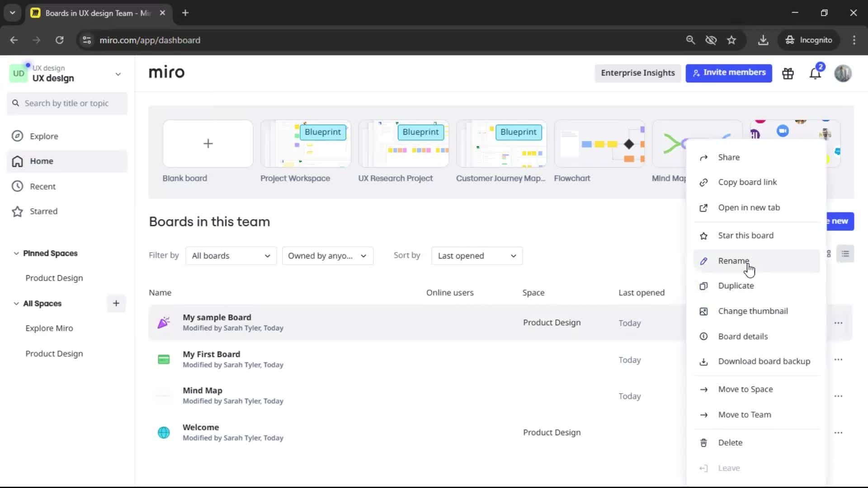Switch to list view layout
Image resolution: width=868 pixels, height=488 pixels.
tap(845, 254)
